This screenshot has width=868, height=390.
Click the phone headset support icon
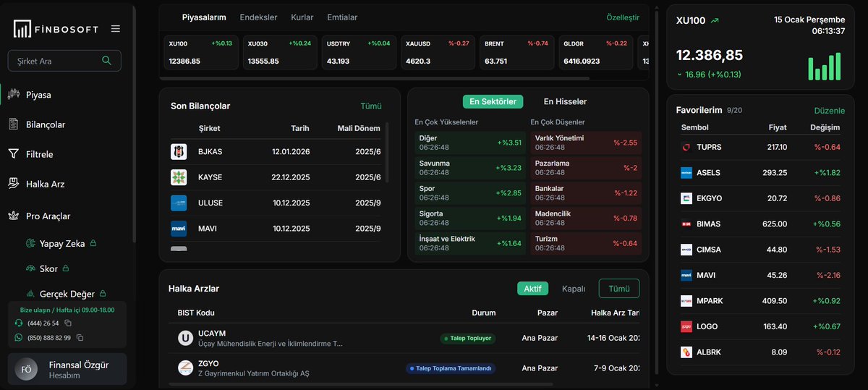pyautogui.click(x=19, y=323)
